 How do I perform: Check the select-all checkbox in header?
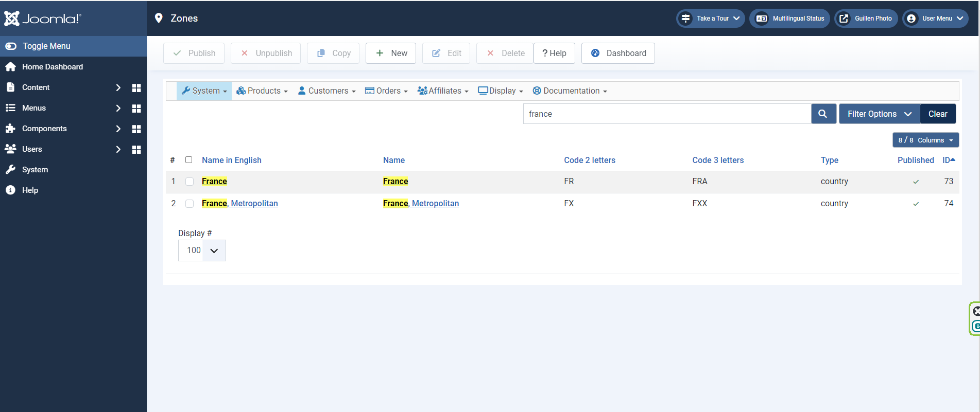[x=189, y=160]
